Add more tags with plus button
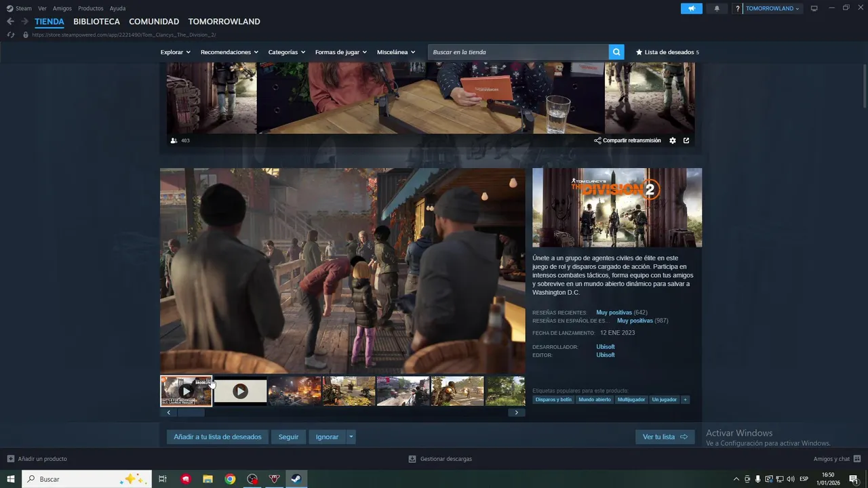The width and height of the screenshot is (868, 488). [686, 400]
